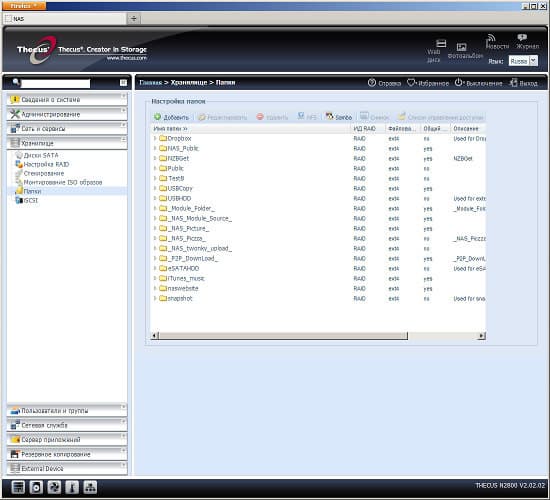
Task: Expand Сведения о системе panel
Action: 67,100
